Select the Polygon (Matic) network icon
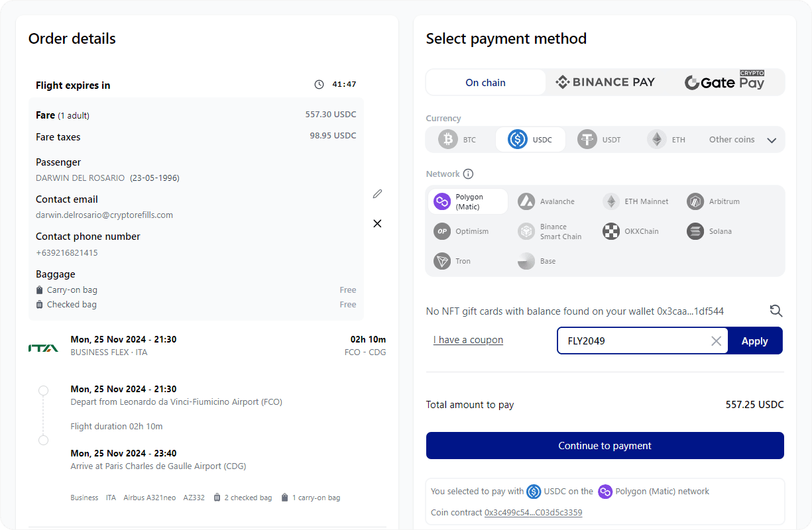This screenshot has height=530, width=812. (x=441, y=201)
